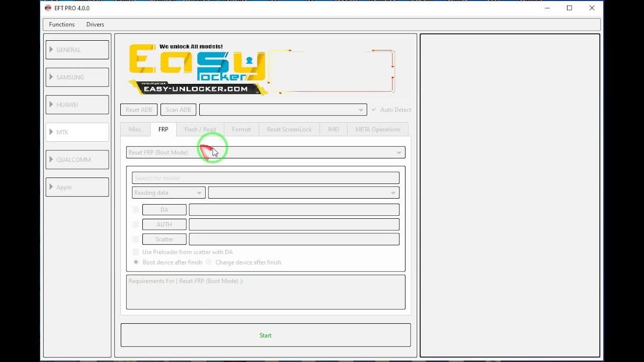This screenshot has width=644, height=362.
Task: Switch to the Flash / Read tab
Action: pyautogui.click(x=200, y=129)
